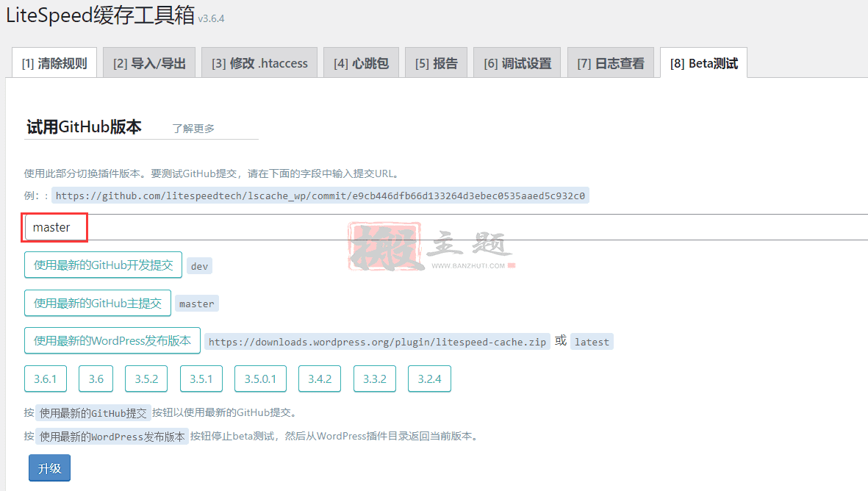The height and width of the screenshot is (491, 868).
Task: Click the 使用最新的GitHub提交 inline code text
Action: [93, 413]
